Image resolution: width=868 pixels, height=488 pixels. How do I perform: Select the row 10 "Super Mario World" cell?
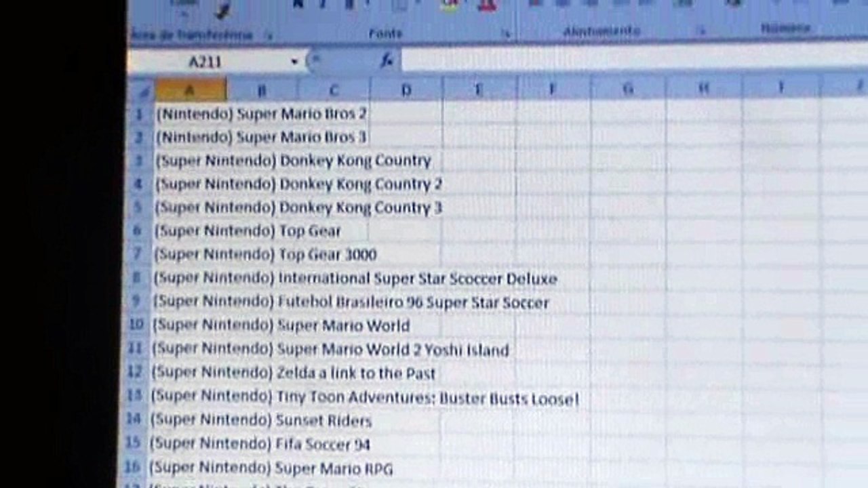(281, 326)
